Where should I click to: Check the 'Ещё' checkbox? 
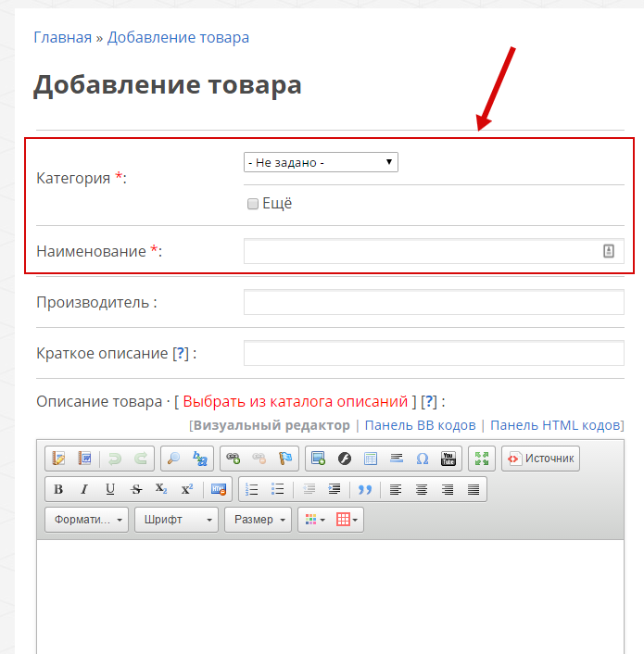click(252, 204)
